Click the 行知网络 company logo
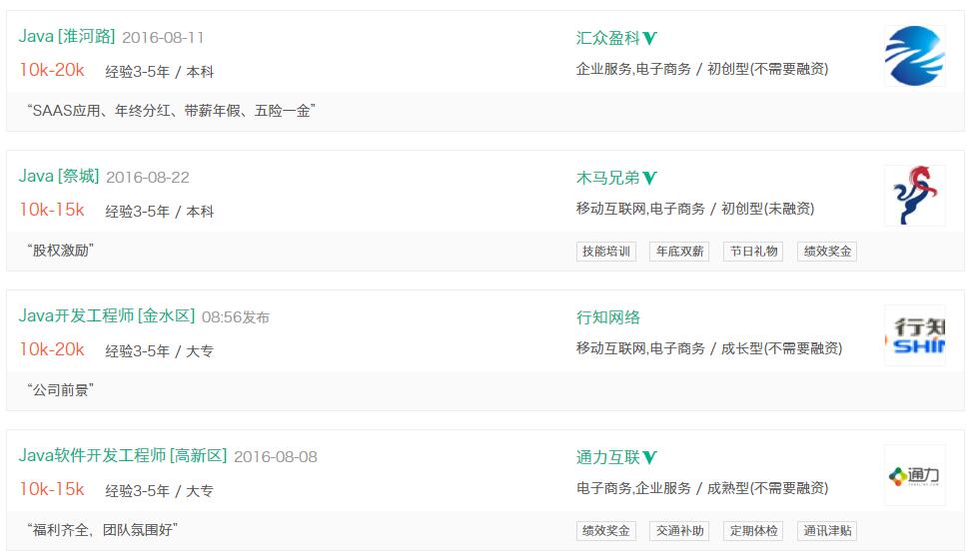This screenshot has width=972, height=560. click(914, 335)
